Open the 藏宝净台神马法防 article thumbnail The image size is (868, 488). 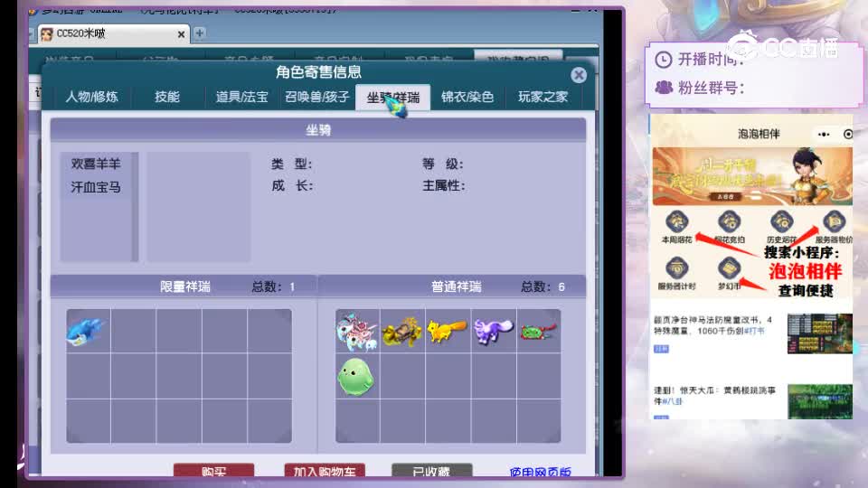[820, 333]
